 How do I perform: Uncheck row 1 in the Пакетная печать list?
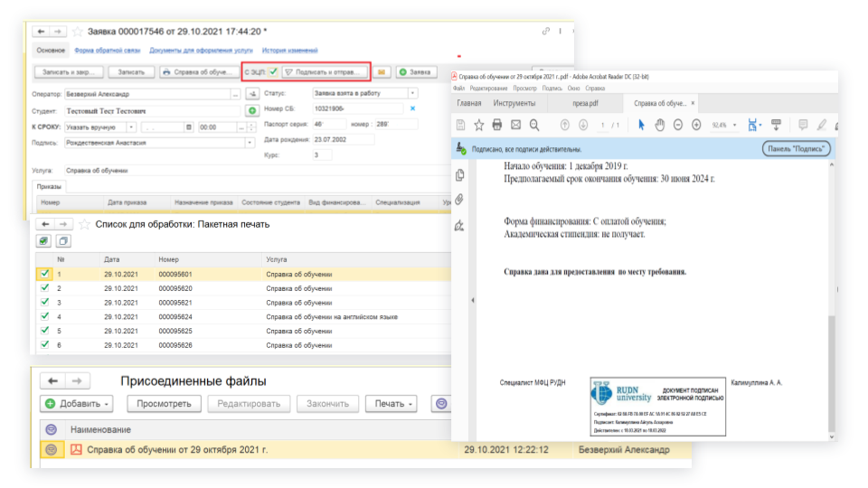pyautogui.click(x=44, y=274)
